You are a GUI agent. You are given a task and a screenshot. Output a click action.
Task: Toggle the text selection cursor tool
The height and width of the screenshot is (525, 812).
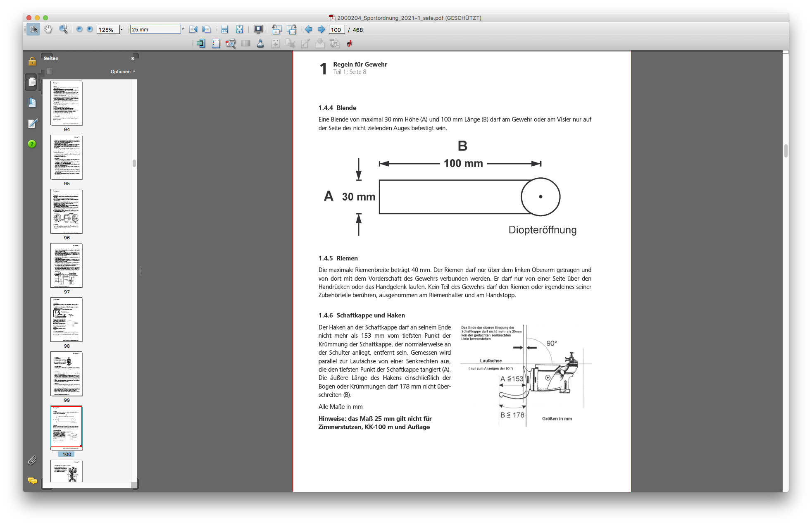coord(33,29)
